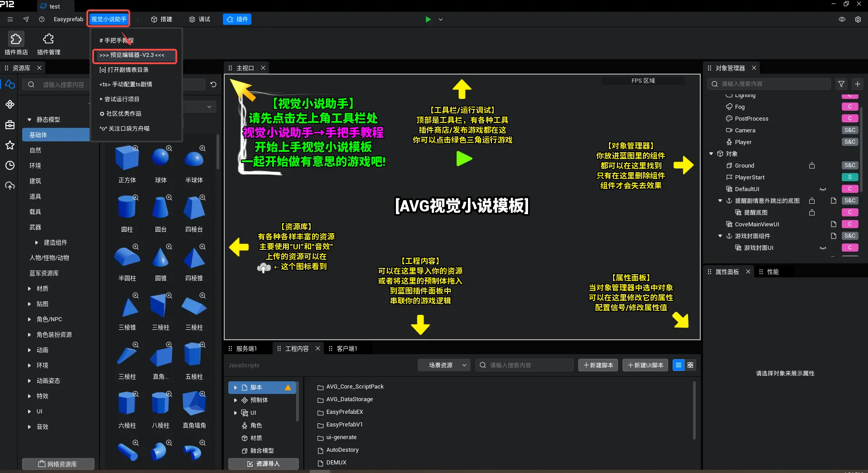
Task: Toggle the preview eye icon at top right
Action: 842,19
